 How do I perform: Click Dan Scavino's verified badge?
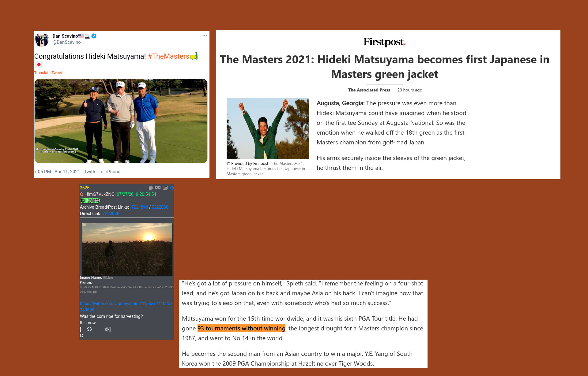94,36
